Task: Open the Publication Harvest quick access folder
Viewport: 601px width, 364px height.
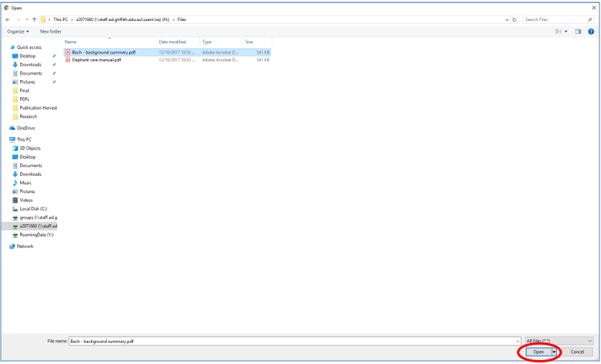Action: point(38,107)
